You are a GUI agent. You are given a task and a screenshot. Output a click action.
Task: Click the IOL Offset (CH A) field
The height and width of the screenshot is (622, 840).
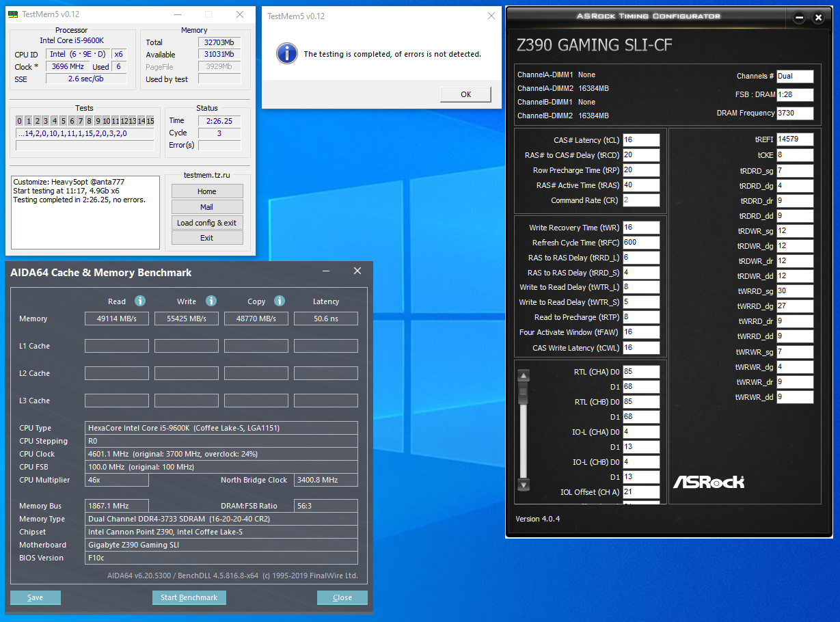point(641,492)
